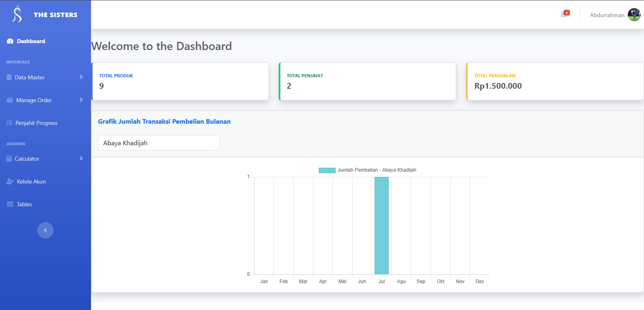
Task: Expand the Calculator submenu chevron
Action: [x=81, y=158]
